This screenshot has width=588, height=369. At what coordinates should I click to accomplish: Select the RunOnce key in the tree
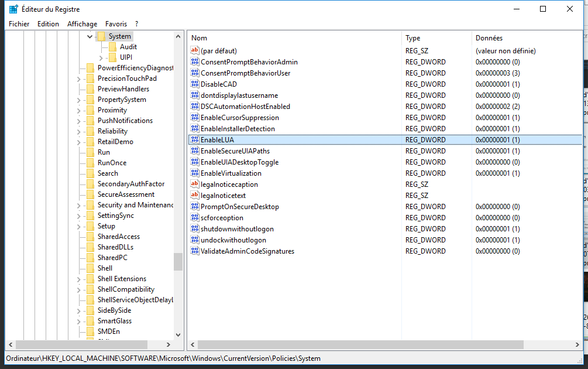tap(112, 163)
